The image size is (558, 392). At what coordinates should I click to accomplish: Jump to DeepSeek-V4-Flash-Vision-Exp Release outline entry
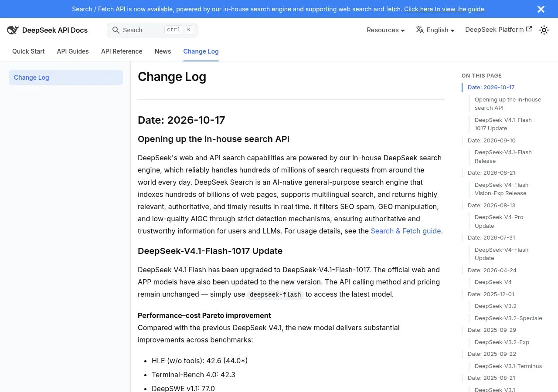coord(503,189)
